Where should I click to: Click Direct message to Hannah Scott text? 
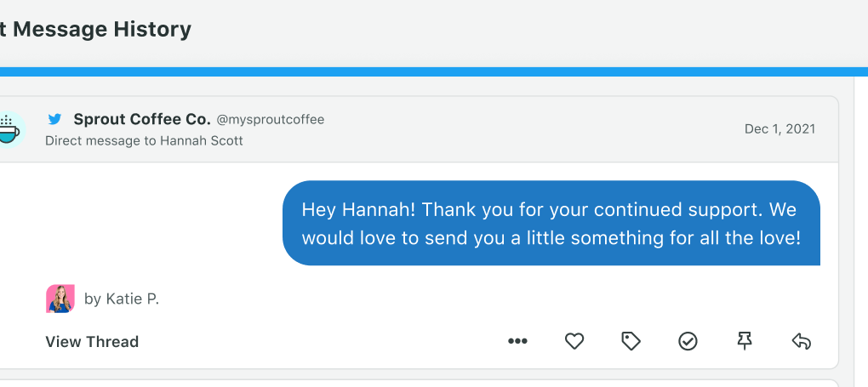(x=144, y=140)
